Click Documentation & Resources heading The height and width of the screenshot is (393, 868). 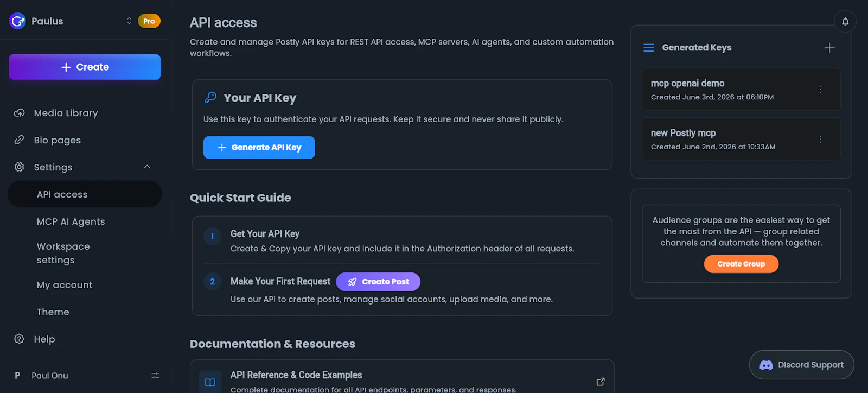pos(272,344)
